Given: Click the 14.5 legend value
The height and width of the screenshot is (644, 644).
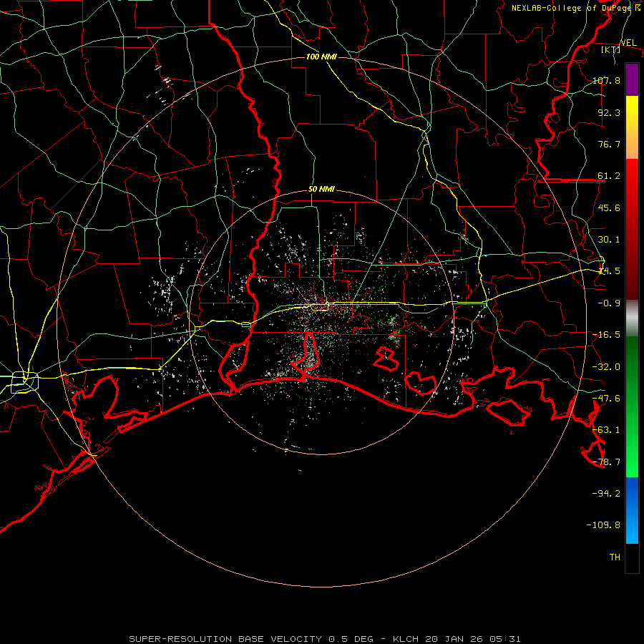Looking at the screenshot, I should point(609,271).
